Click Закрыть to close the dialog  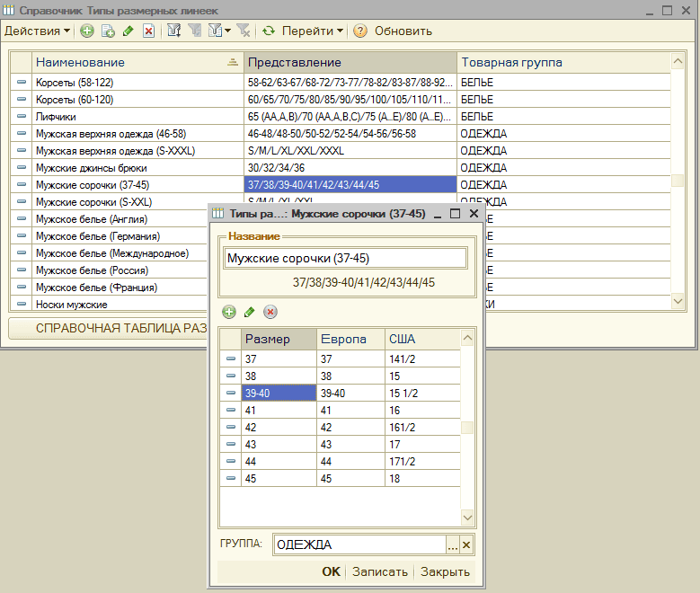pyautogui.click(x=444, y=571)
